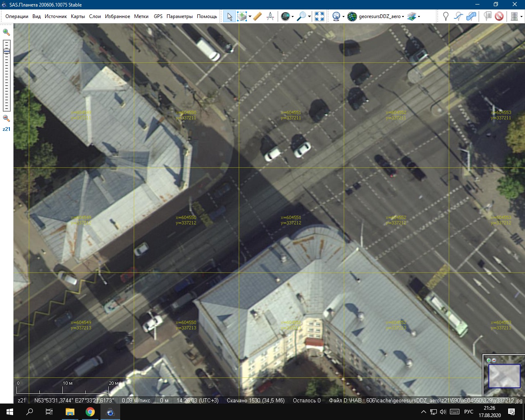Screen dimensions: 525x420
Task: Click zoom in magnifier on left panel
Action: tap(7, 32)
